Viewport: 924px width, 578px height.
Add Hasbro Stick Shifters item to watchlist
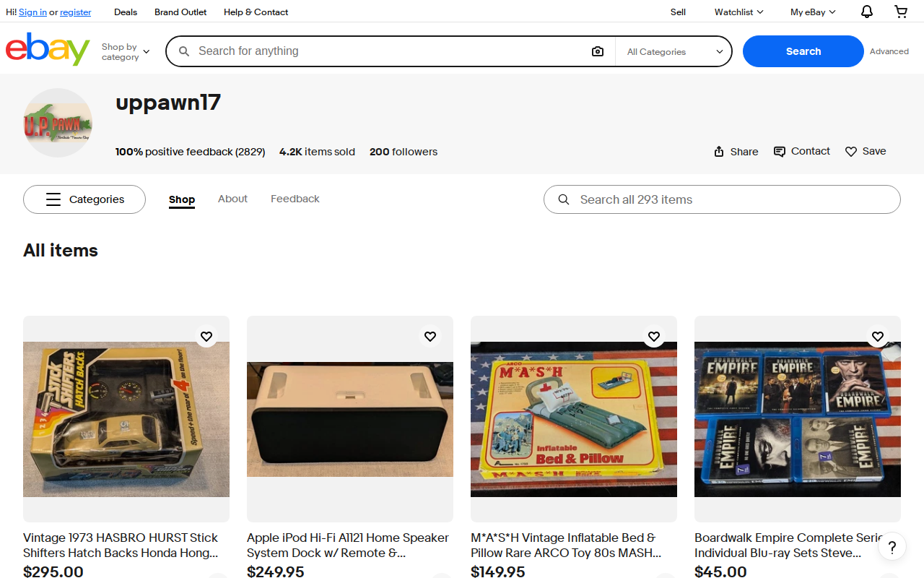coord(206,336)
